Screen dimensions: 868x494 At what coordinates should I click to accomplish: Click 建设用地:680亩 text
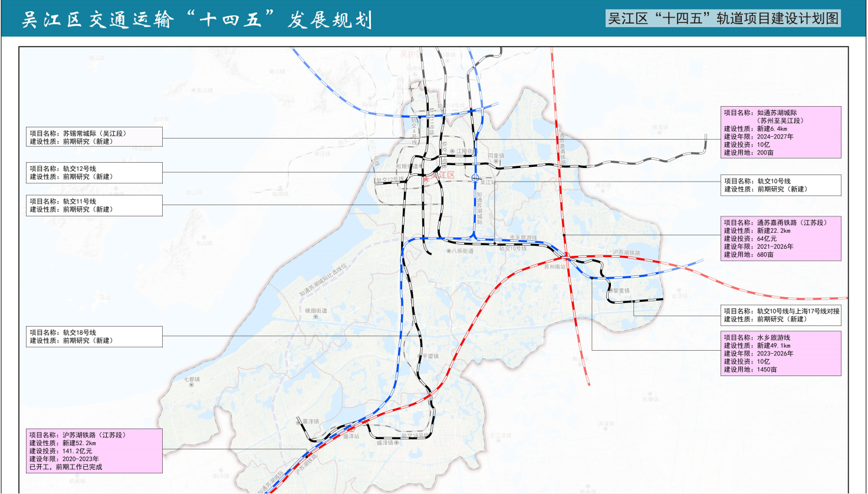(748, 255)
